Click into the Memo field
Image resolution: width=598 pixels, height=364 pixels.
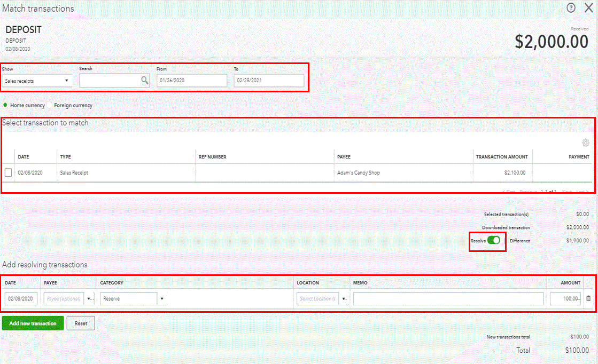click(x=448, y=298)
